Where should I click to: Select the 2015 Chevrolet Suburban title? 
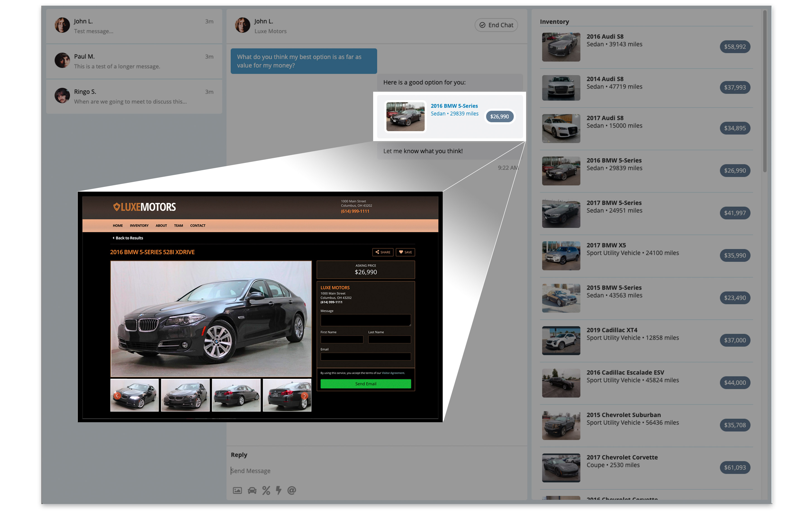pyautogui.click(x=623, y=415)
